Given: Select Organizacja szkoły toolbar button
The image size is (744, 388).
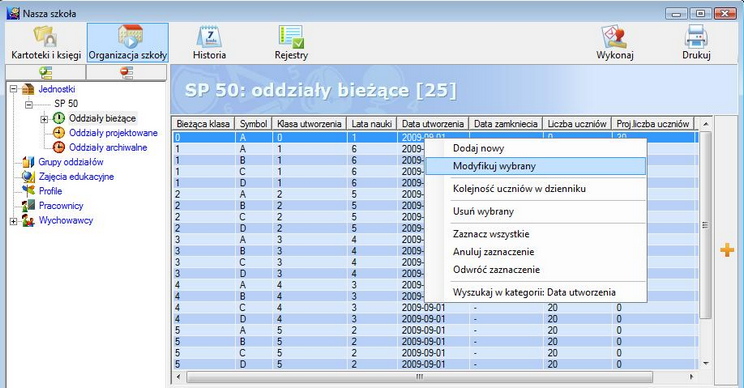Looking at the screenshot, I should coord(128,43).
